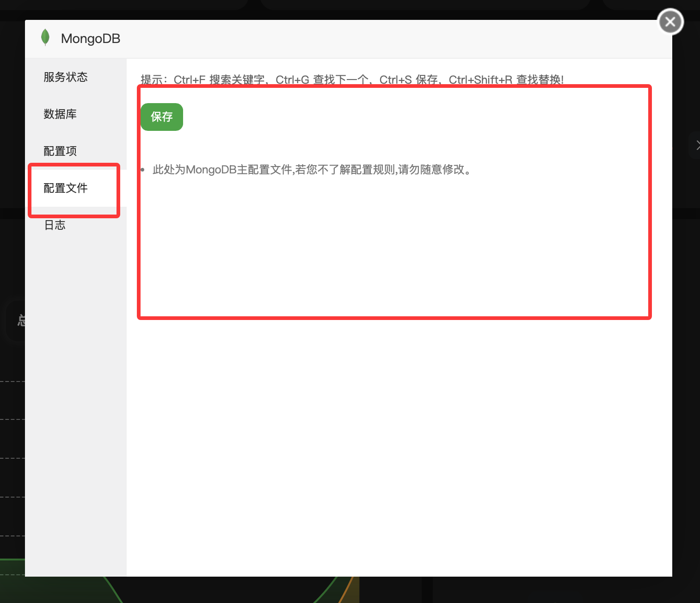
Task: Select 配置项 in the sidebar menu
Action: tap(60, 151)
